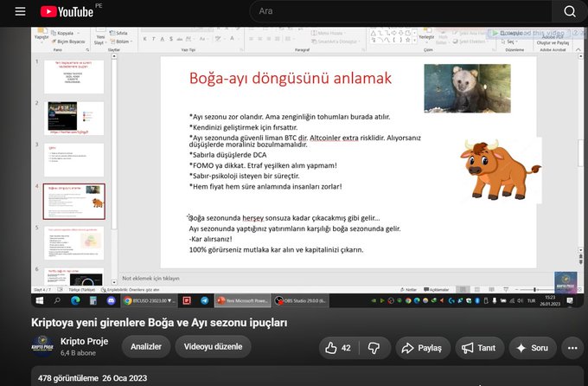Viewport: 588px width, 386px height.
Task: Expand the shapes gallery more arrow
Action: coord(414,40)
